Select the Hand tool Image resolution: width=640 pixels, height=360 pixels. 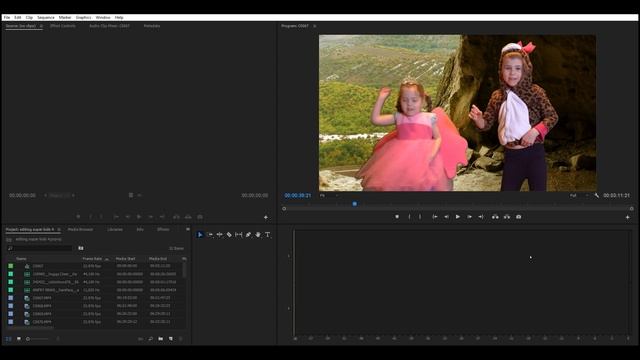258,235
